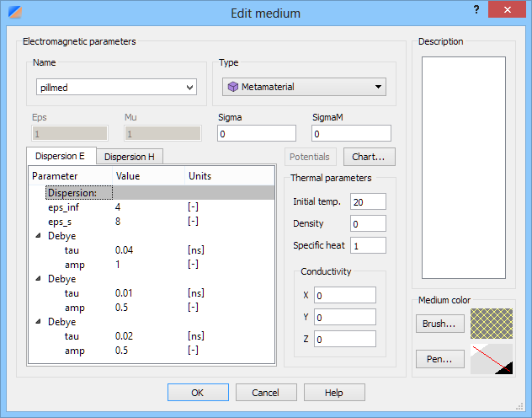Click the title bar question mark help icon
Image resolution: width=532 pixels, height=418 pixels.
(476, 10)
